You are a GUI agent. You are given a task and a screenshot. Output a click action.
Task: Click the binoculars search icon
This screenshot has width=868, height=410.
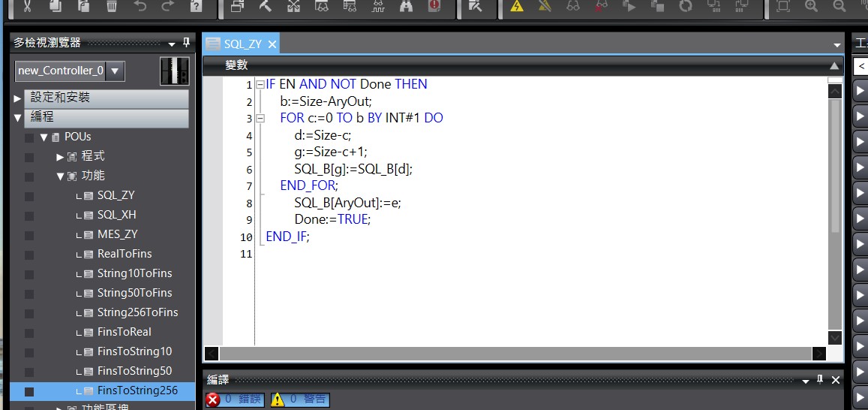(406, 6)
